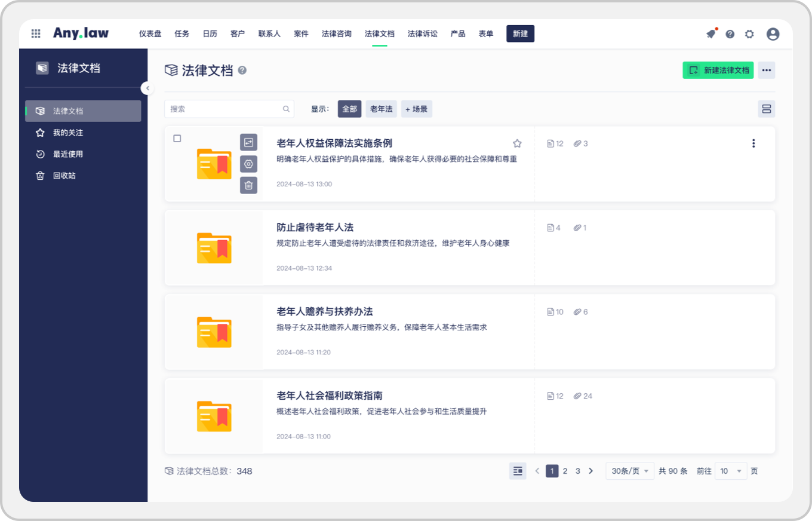The height and width of the screenshot is (521, 812).
Task: Go to 我的关注 in the sidebar
Action: pyautogui.click(x=68, y=133)
